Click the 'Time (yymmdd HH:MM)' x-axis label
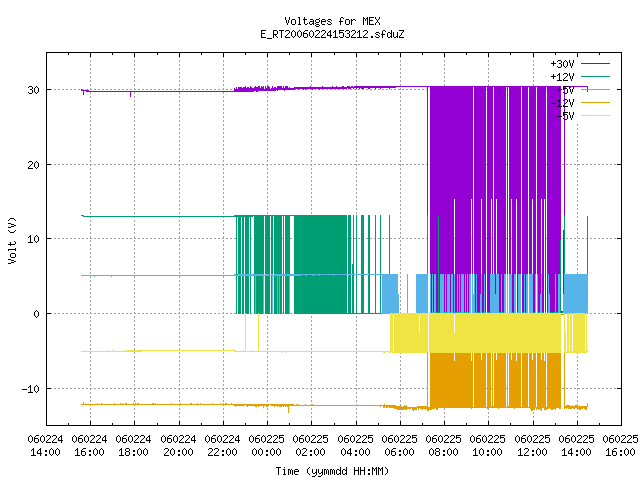640x480 pixels. coord(332,471)
